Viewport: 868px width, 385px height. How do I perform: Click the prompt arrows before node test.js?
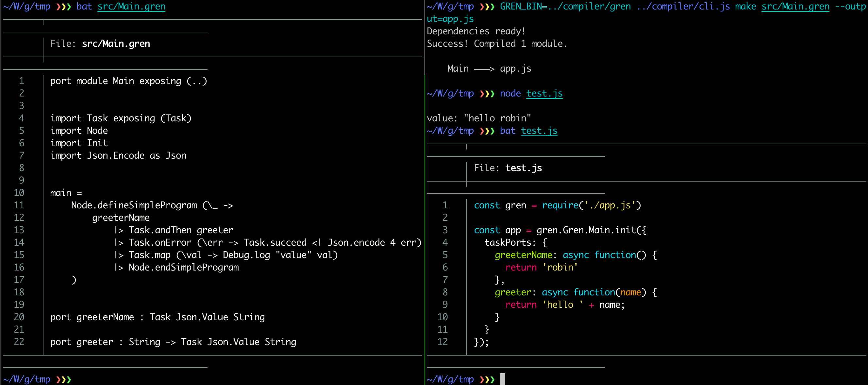click(487, 93)
